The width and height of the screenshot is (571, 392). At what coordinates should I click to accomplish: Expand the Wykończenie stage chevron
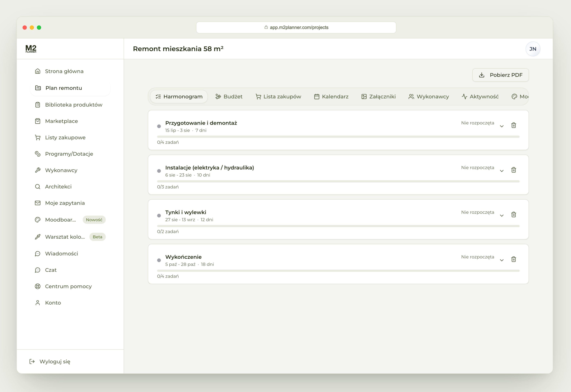point(502,260)
